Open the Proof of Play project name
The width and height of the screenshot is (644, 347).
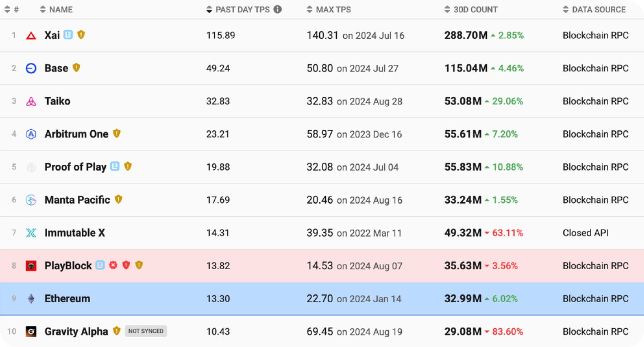point(76,167)
